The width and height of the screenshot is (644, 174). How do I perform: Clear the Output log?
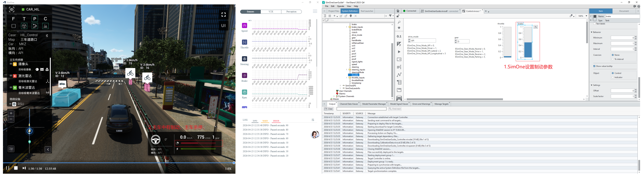(328, 109)
